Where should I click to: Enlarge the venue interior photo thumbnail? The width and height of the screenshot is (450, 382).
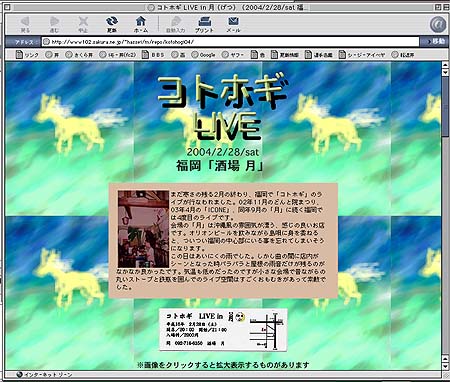tap(144, 229)
